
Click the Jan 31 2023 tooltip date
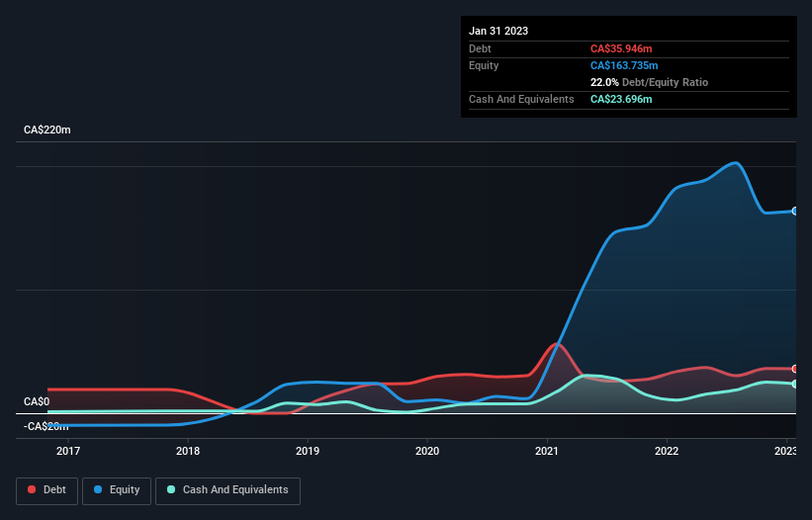pyautogui.click(x=498, y=31)
